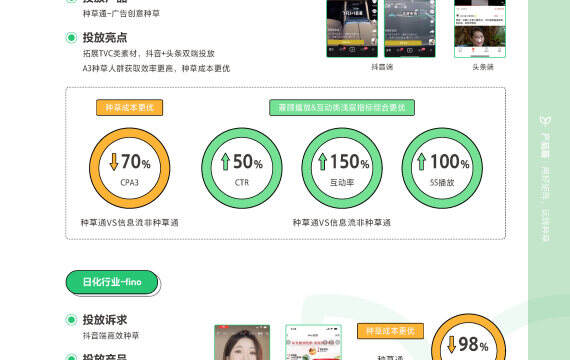
Task: Click the wide green label above the green rings
Action: click(342, 107)
